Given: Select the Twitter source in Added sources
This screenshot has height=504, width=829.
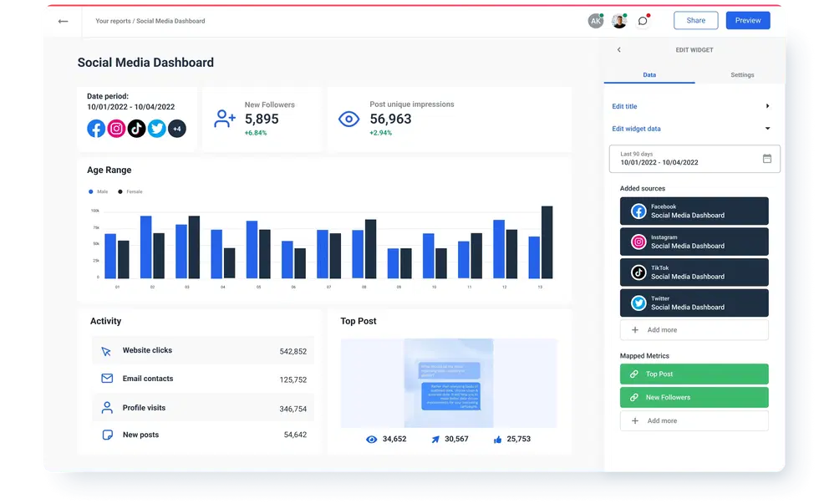Looking at the screenshot, I should (x=694, y=302).
